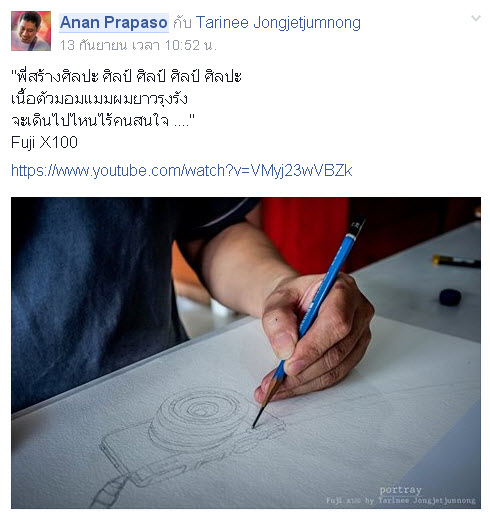Click the second Thai caption line
The height and width of the screenshot is (518, 490).
click(x=99, y=99)
